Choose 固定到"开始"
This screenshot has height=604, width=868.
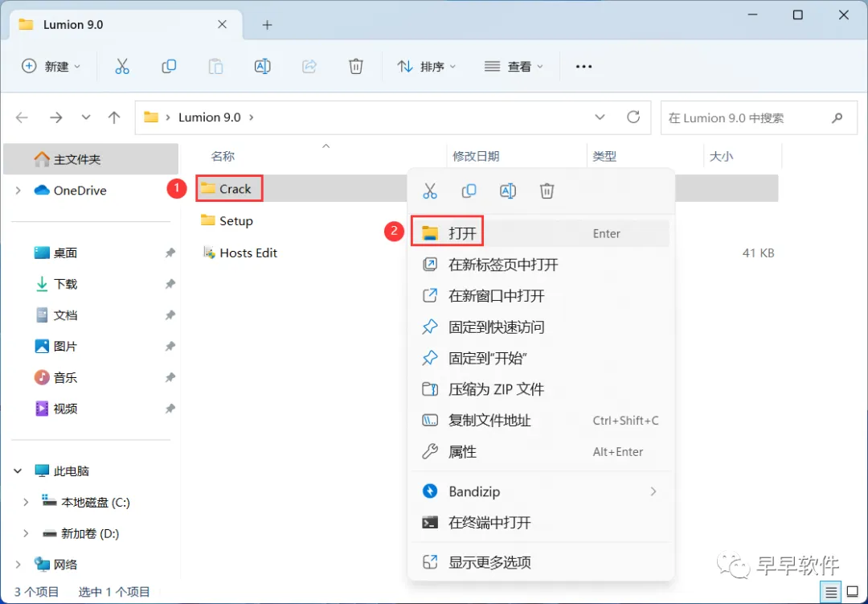pos(541,358)
